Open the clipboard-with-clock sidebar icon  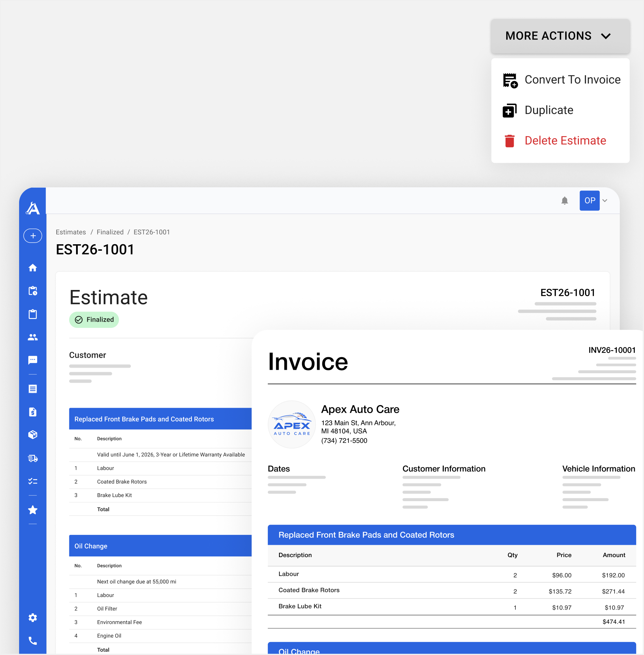33,291
